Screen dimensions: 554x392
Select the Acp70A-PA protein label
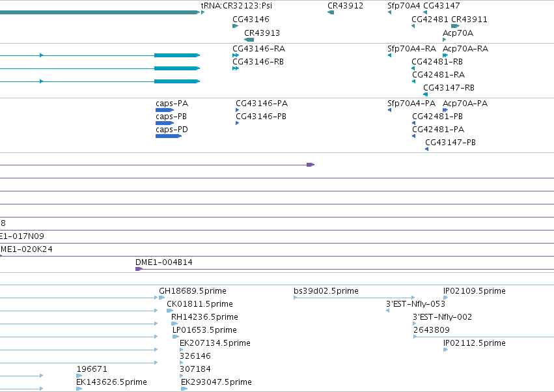[465, 104]
